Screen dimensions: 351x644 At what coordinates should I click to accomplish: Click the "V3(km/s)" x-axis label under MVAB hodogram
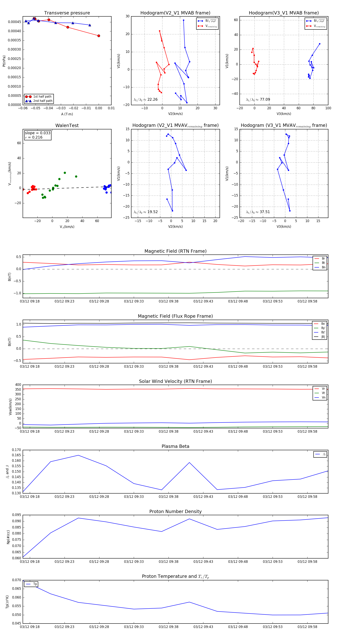click(284, 114)
